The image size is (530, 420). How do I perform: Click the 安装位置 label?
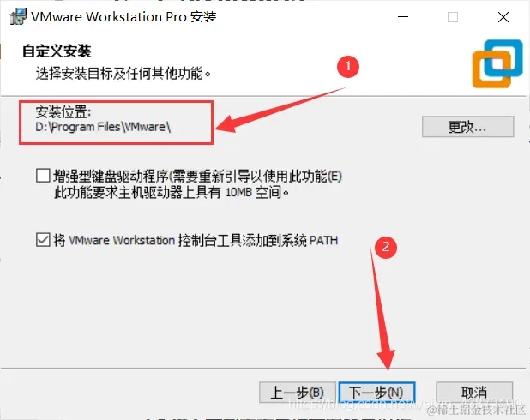(63, 111)
